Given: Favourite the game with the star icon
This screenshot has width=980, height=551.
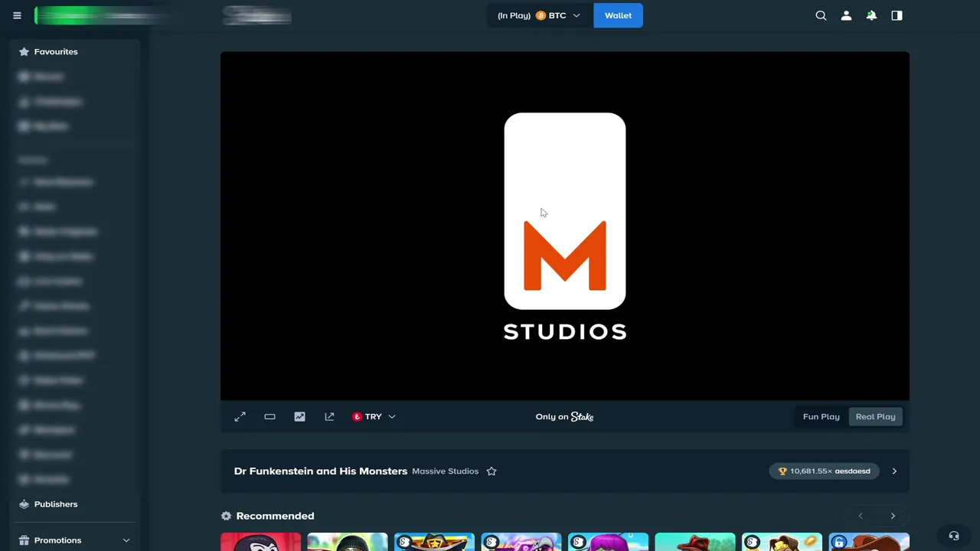Looking at the screenshot, I should [x=492, y=471].
